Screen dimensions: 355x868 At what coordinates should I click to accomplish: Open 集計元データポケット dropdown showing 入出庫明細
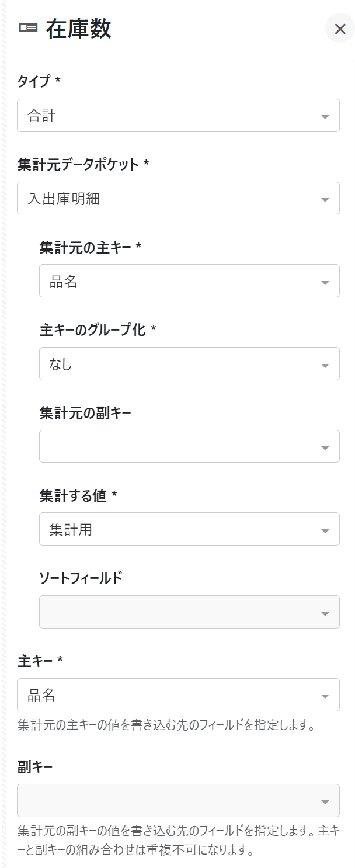(x=169, y=199)
